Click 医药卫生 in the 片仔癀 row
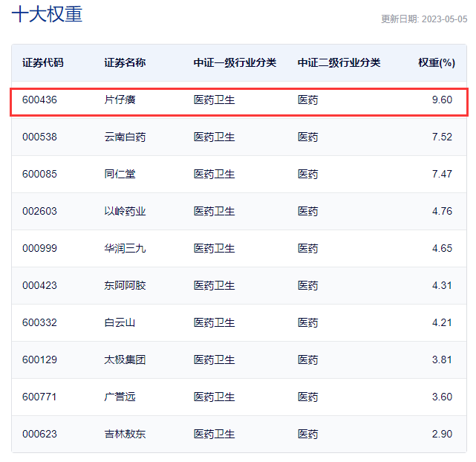 pyautogui.click(x=215, y=100)
